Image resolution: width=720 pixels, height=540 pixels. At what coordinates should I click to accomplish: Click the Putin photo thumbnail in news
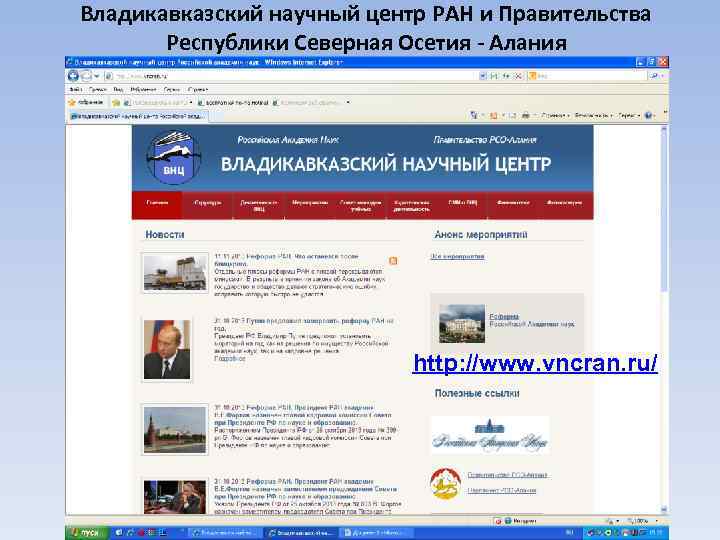click(167, 349)
